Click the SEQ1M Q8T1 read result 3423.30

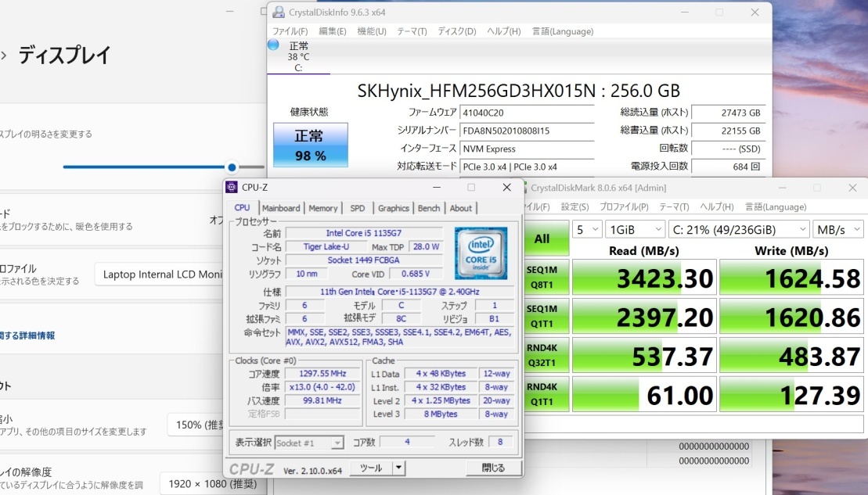(x=643, y=277)
